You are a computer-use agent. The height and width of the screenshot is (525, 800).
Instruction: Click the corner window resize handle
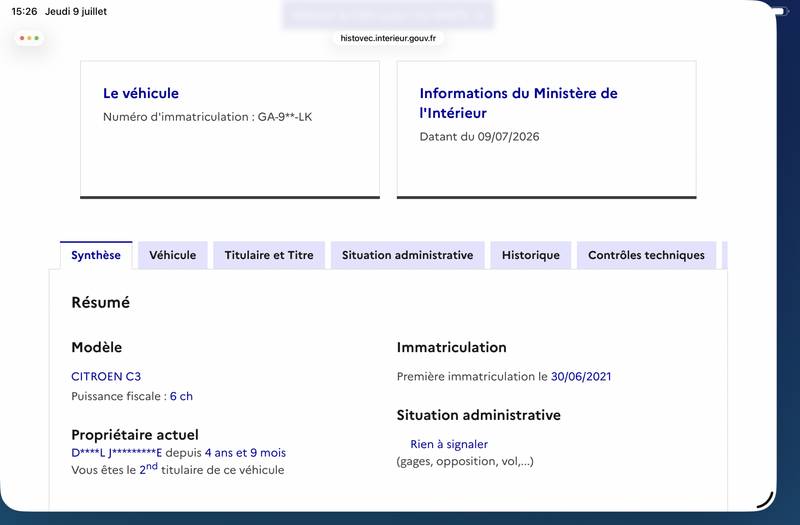[x=765, y=500]
